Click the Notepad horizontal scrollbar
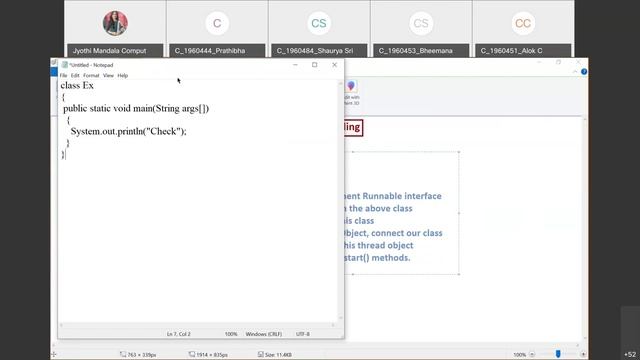The width and height of the screenshot is (640, 360). (x=197, y=325)
